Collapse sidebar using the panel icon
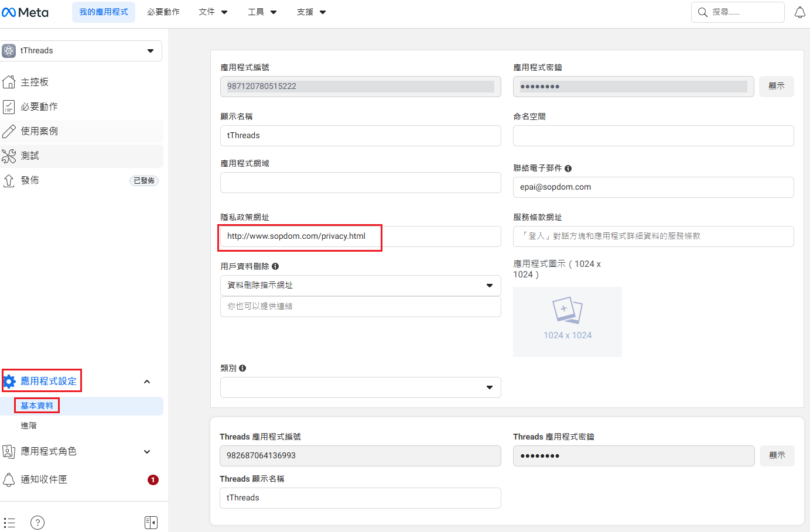This screenshot has height=532, width=810. 151,523
